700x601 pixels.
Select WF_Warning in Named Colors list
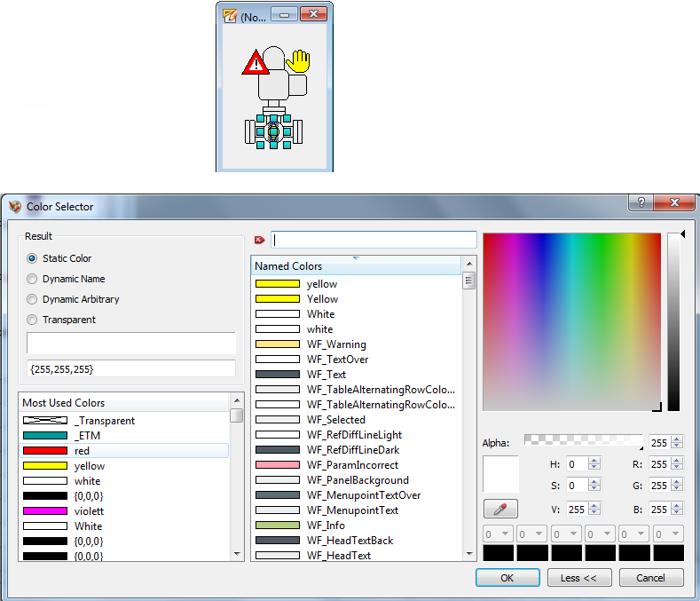pos(336,344)
